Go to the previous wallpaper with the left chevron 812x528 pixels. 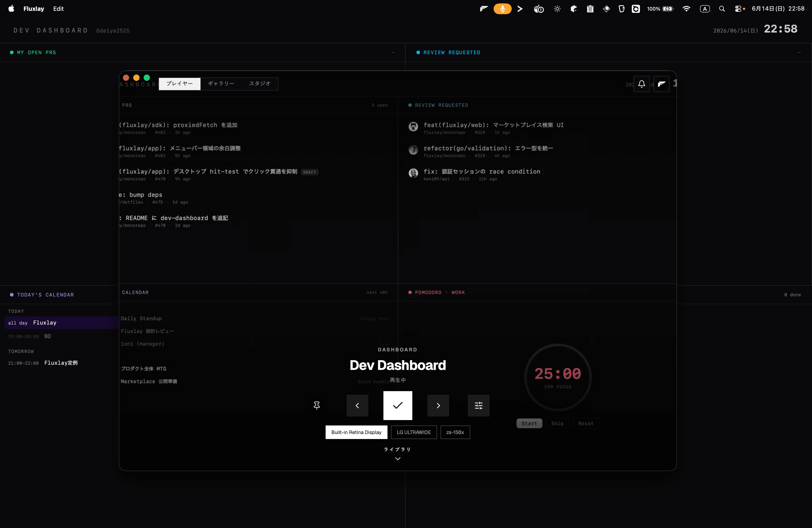357,405
